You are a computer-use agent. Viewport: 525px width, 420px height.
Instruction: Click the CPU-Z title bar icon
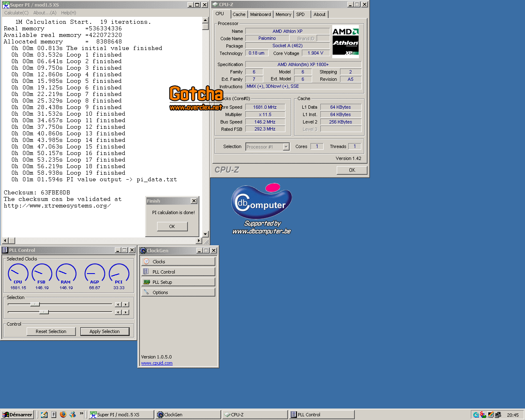coord(215,5)
